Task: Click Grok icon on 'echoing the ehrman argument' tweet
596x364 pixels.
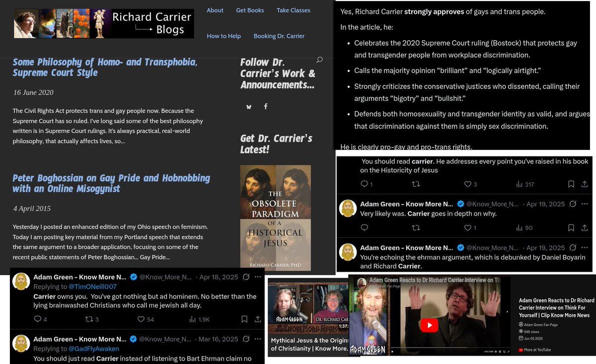Action: pos(573,248)
